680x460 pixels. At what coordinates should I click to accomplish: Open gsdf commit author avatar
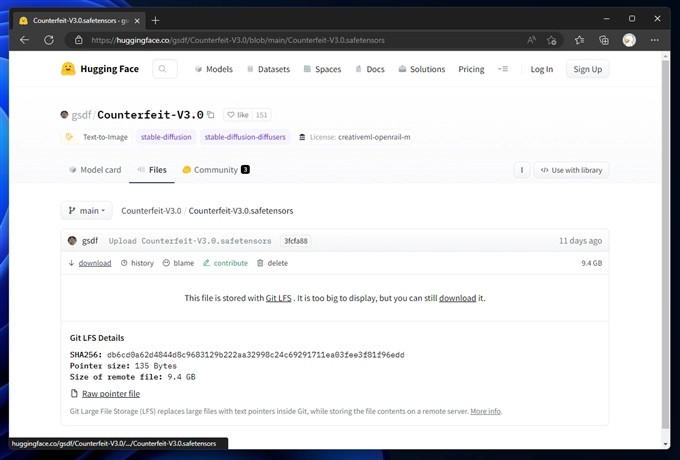coord(72,241)
